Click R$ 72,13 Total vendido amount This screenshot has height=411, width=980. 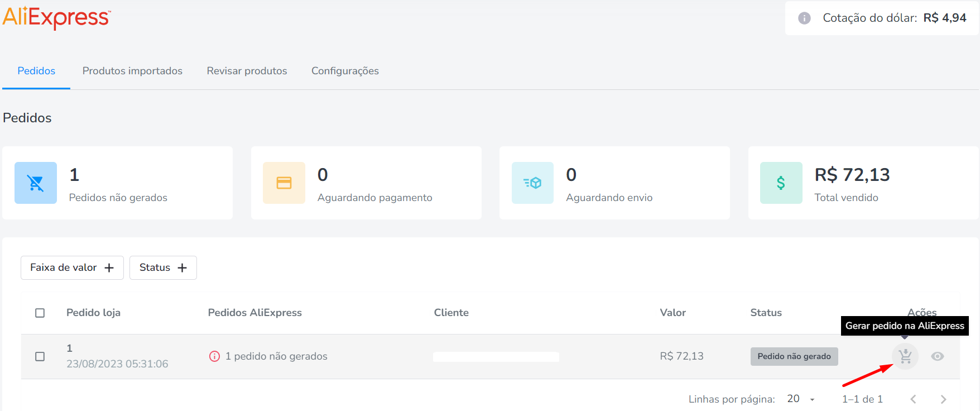(852, 175)
